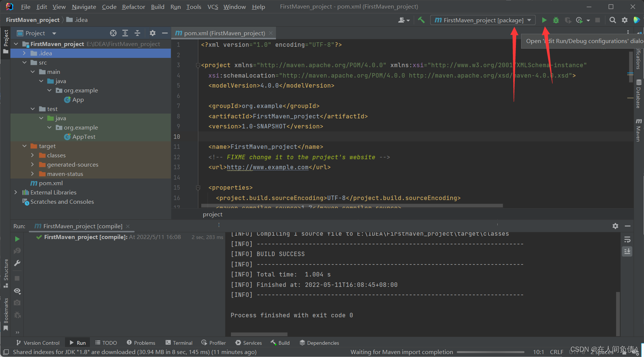
Task: Expand the classes folder
Action: [x=33, y=155]
